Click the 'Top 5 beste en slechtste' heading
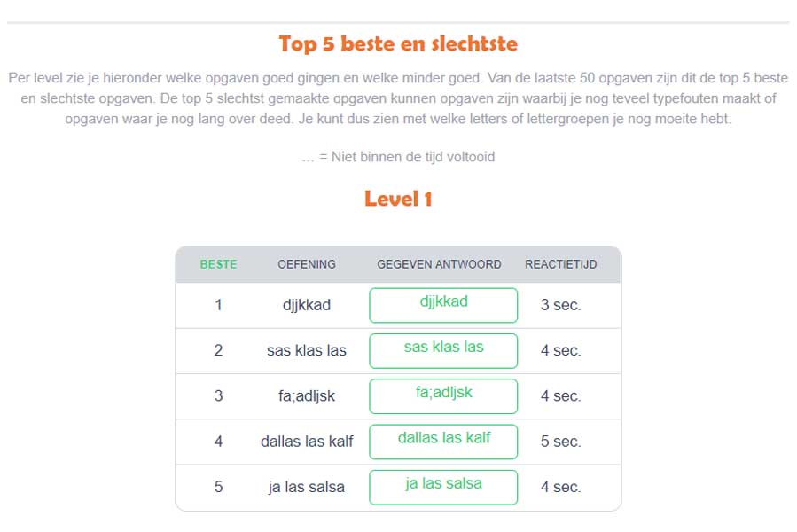This screenshot has height=532, width=797. coord(398,43)
